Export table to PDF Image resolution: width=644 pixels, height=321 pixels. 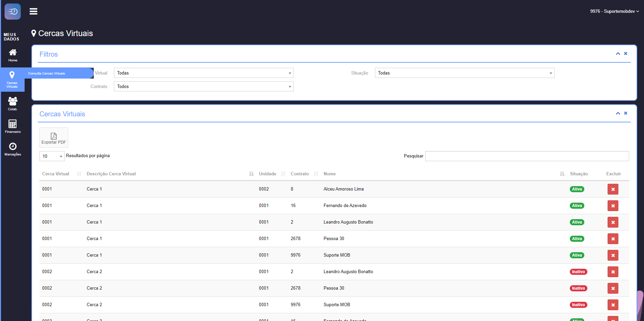(54, 138)
